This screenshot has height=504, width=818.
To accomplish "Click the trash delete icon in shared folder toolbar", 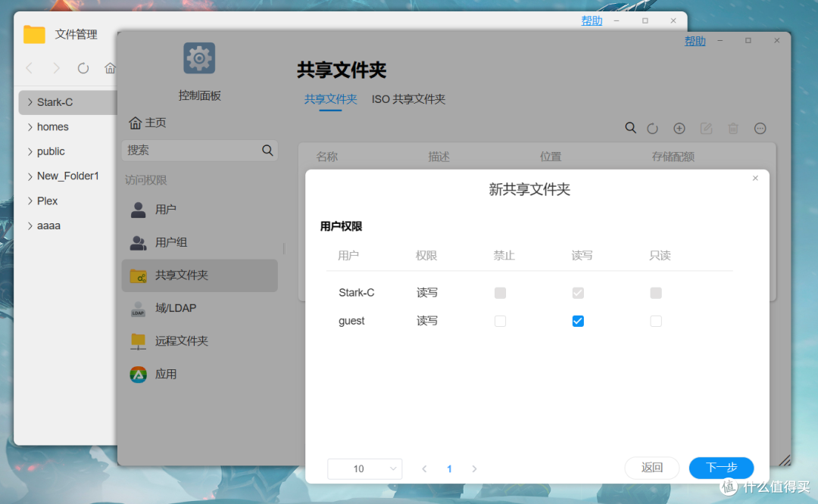I will [x=733, y=128].
